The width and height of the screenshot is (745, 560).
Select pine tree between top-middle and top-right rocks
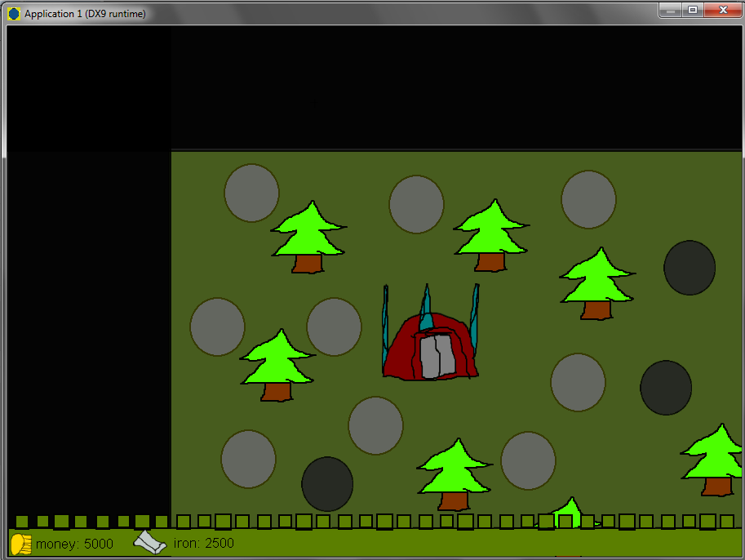(x=491, y=235)
